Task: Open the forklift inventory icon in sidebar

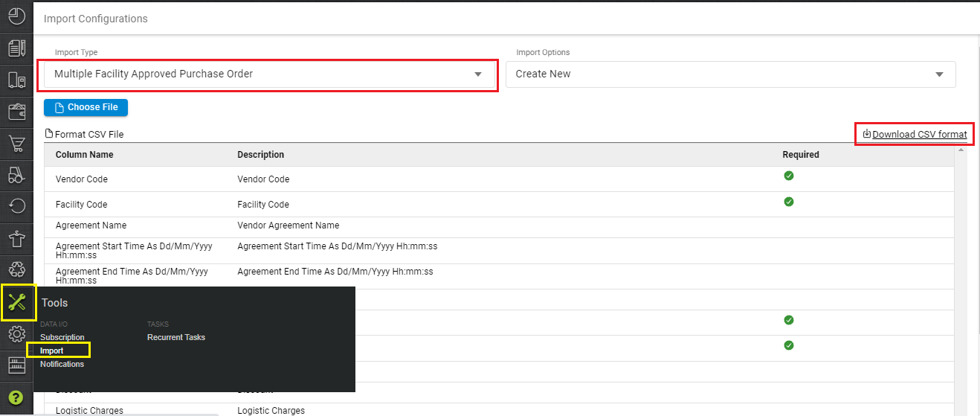Action: [x=16, y=175]
